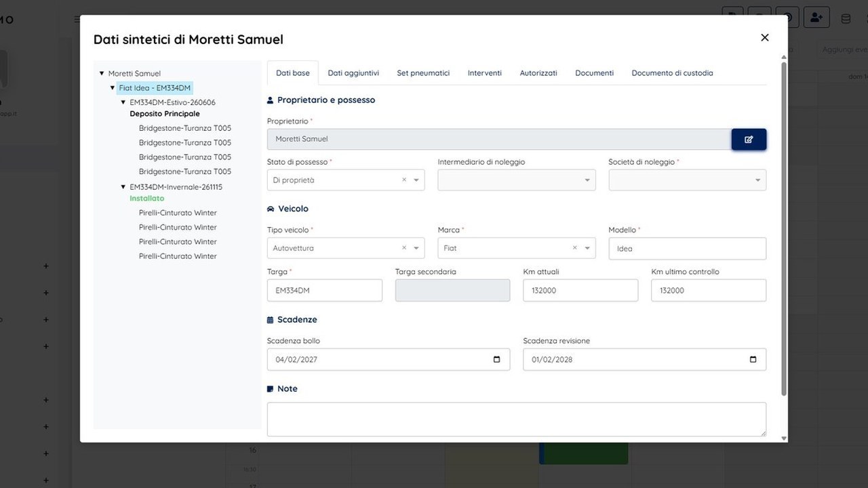868x488 pixels.
Task: Click the Proprietario e possesso section heading
Action: pyautogui.click(x=326, y=100)
